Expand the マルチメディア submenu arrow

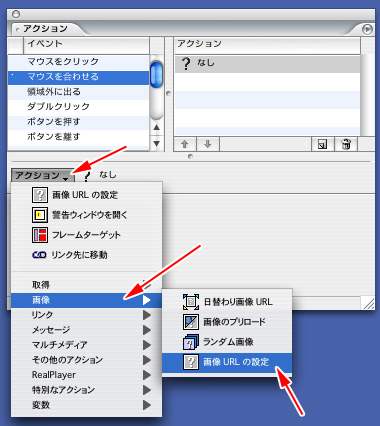147,345
